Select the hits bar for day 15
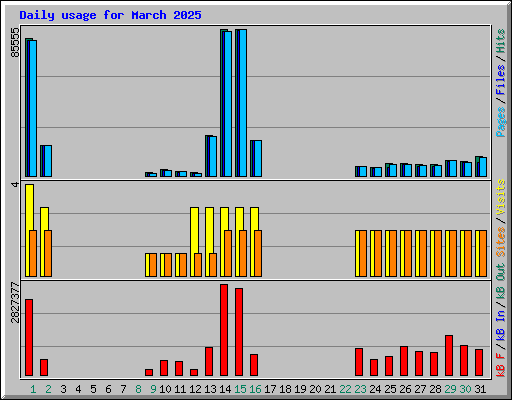This screenshot has width=512, height=400. click(x=237, y=103)
